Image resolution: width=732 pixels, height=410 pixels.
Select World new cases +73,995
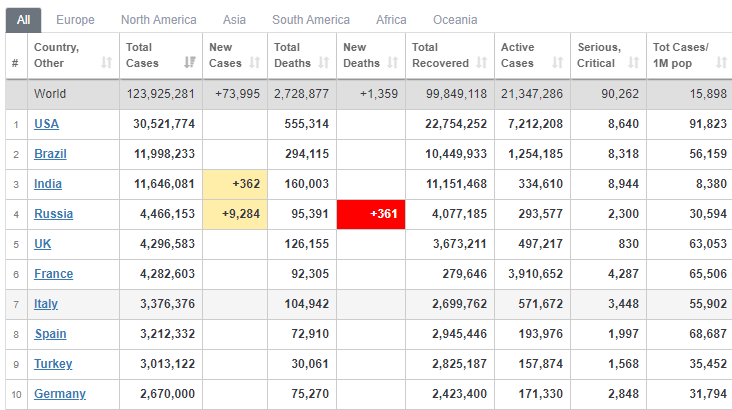pyautogui.click(x=237, y=94)
